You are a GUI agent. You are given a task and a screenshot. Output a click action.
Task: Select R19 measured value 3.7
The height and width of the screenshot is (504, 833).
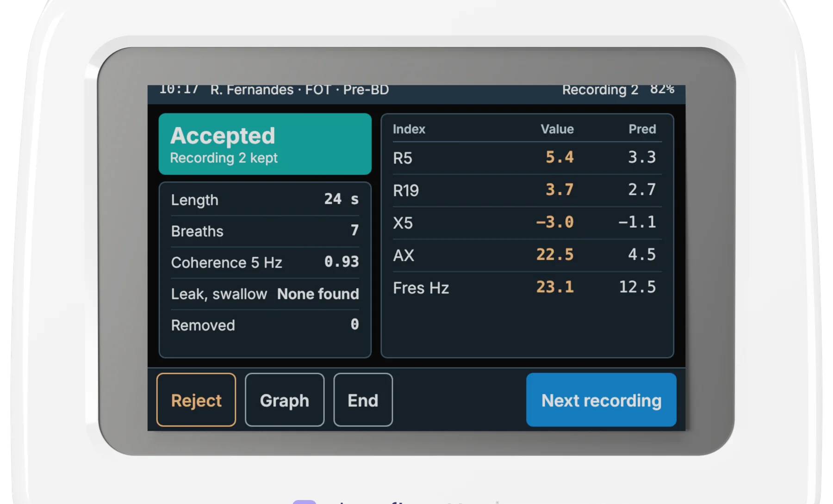pos(559,190)
